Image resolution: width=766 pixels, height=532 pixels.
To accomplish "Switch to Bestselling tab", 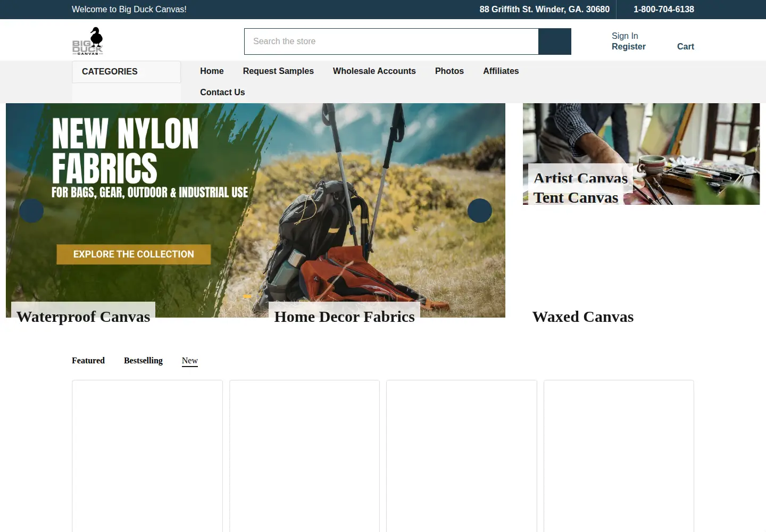I will pyautogui.click(x=143, y=360).
